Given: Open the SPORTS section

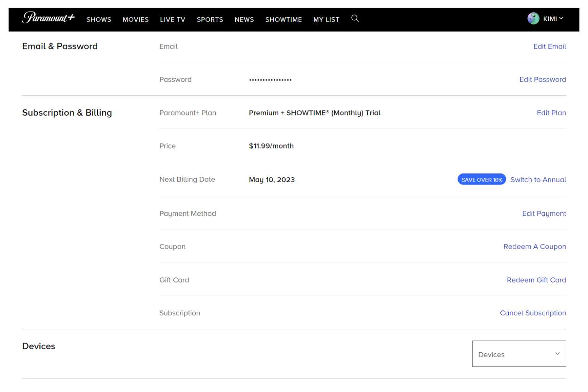Looking at the screenshot, I should click(x=210, y=20).
